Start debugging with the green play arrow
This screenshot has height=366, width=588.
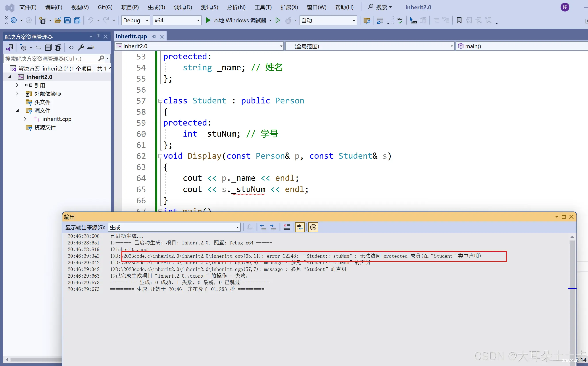pos(208,20)
